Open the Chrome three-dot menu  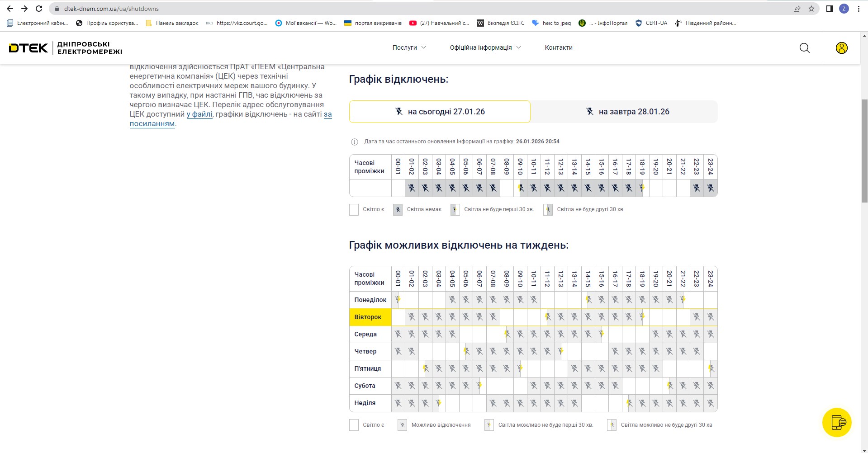[858, 9]
